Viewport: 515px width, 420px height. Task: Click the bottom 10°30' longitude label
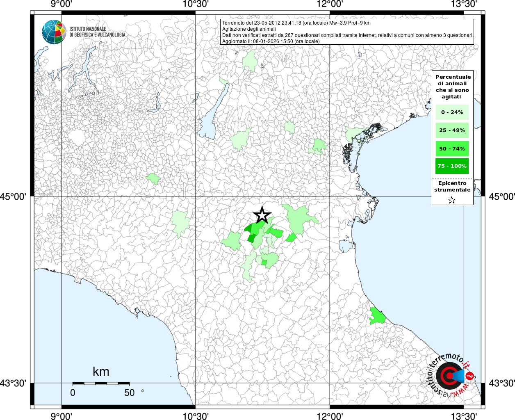tap(196, 416)
